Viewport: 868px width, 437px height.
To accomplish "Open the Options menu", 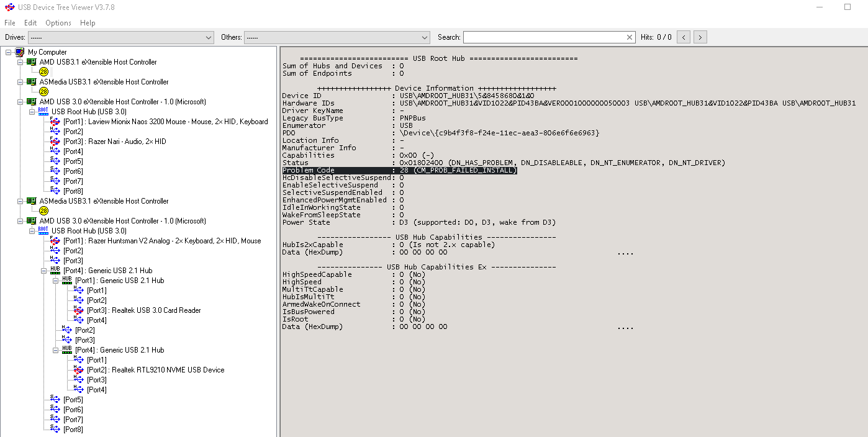I will [x=58, y=23].
